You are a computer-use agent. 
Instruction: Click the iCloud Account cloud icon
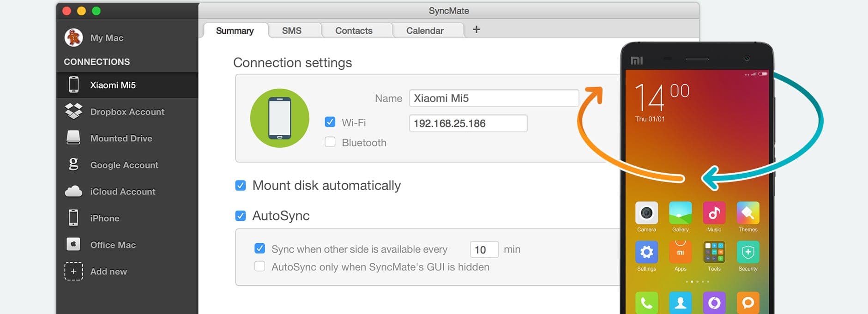click(73, 191)
